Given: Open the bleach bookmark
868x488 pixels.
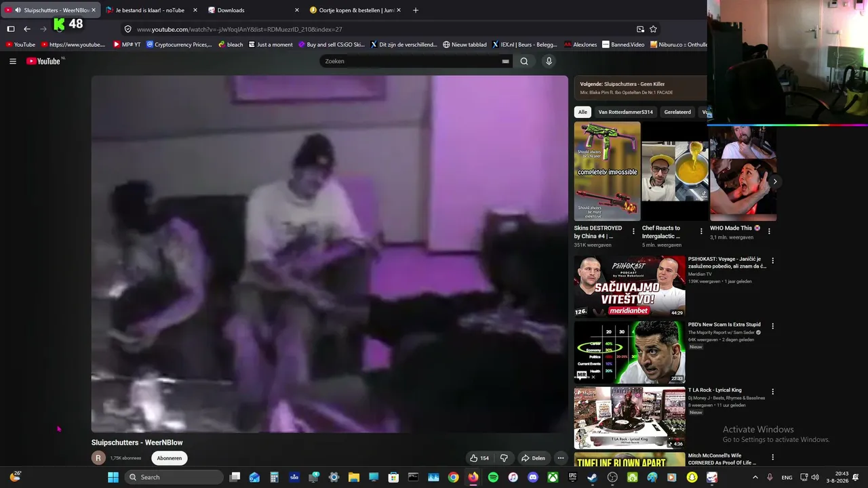Looking at the screenshot, I should 231,45.
